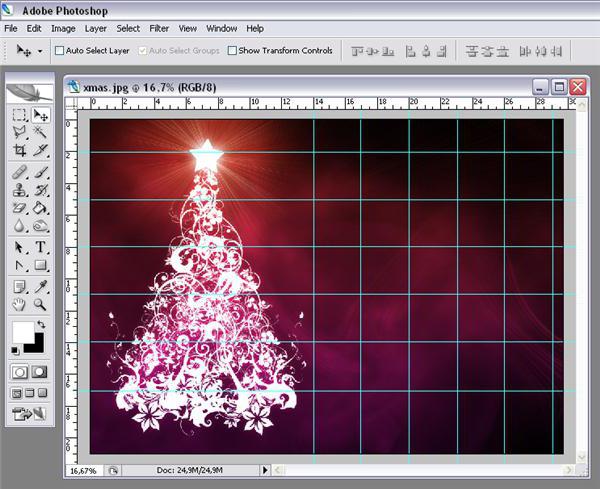Select the Zoom magnifier tool
Viewport: 600px width, 489px height.
(40, 305)
